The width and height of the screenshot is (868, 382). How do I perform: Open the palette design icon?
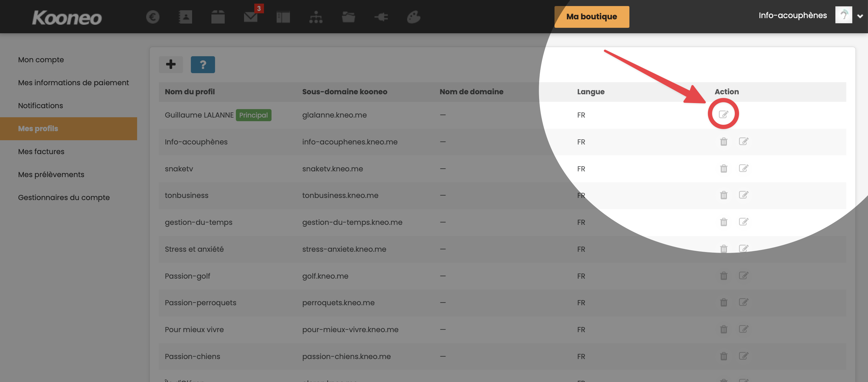(413, 17)
